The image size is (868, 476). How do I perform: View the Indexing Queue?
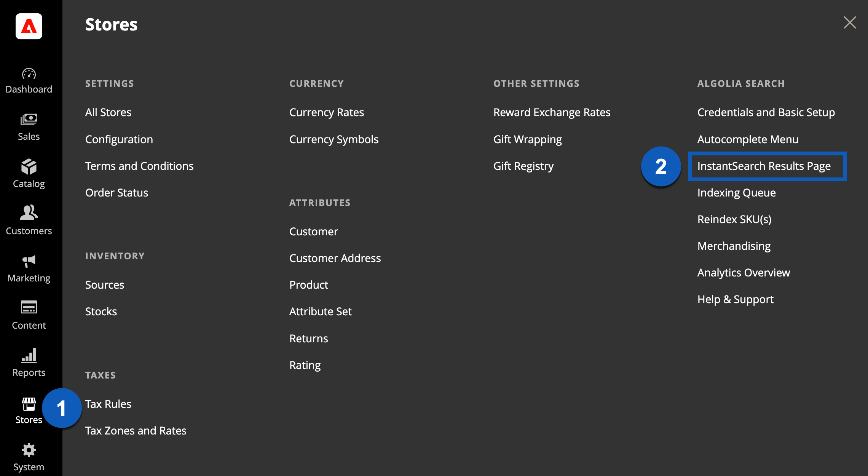(x=736, y=192)
